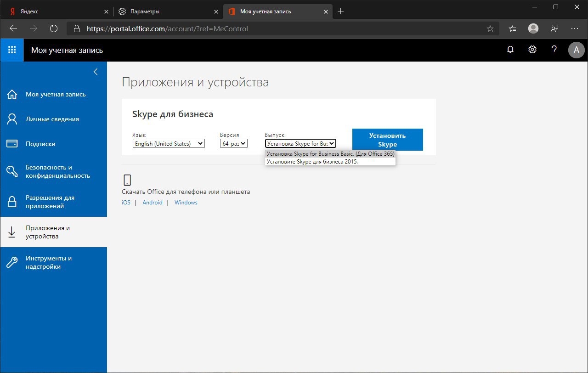The width and height of the screenshot is (588, 373).
Task: Click the browser feedback icon
Action: (x=554, y=28)
